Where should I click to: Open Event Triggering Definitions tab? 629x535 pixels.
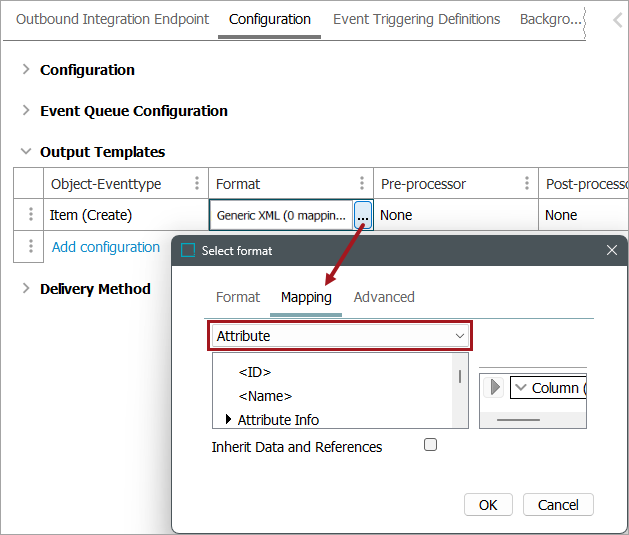click(416, 19)
